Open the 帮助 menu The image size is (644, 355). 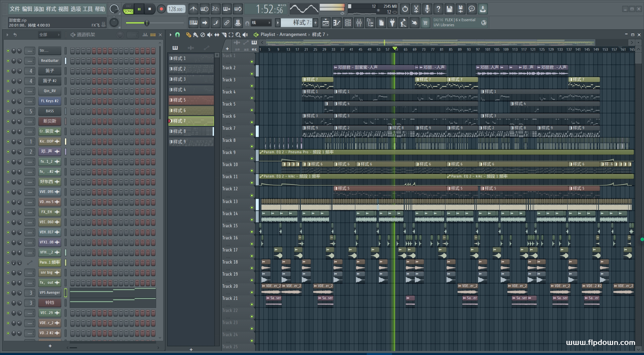coord(100,9)
